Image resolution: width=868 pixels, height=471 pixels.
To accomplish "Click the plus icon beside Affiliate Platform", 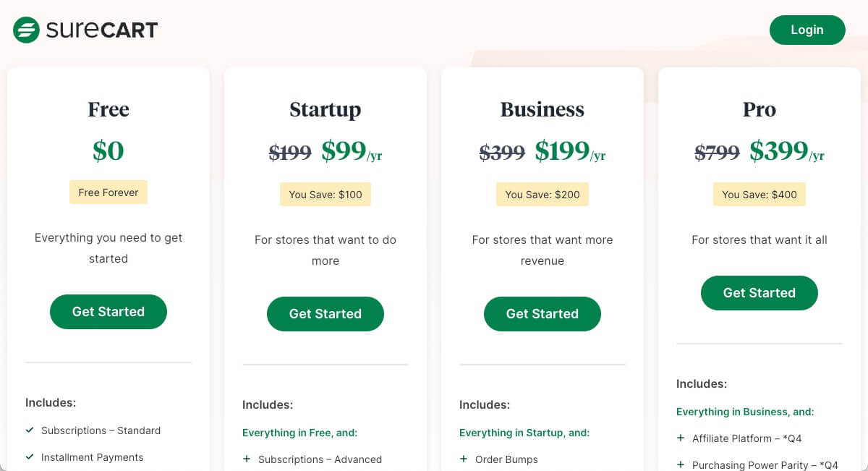I will coord(681,438).
